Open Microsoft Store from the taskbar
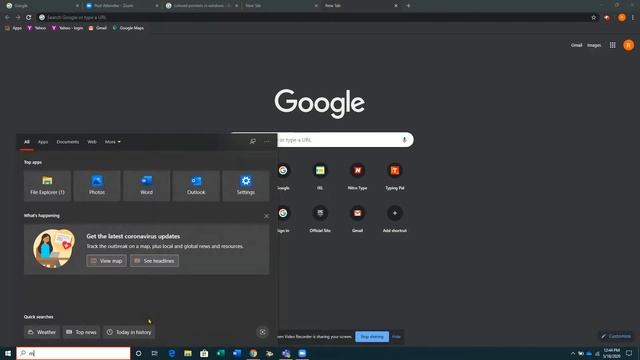This screenshot has width=640, height=360. click(204, 353)
